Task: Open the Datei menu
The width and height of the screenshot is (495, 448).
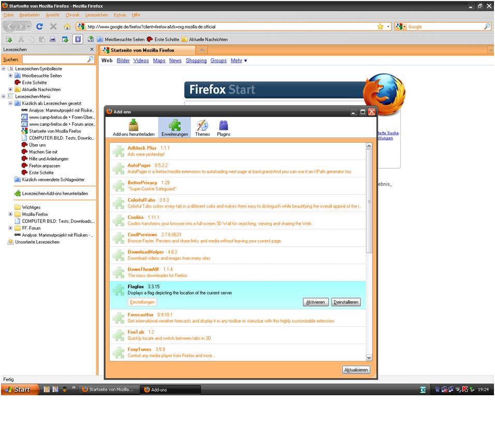Action: (8, 15)
